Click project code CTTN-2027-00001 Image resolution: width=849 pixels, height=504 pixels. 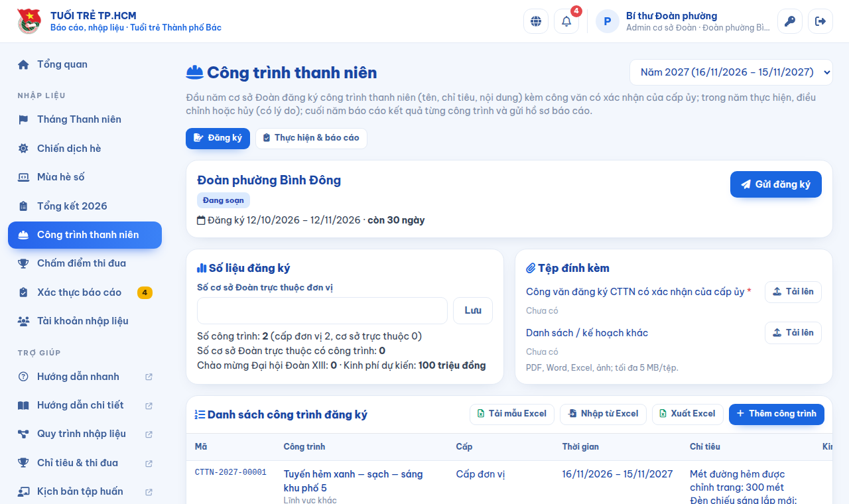pos(231,473)
